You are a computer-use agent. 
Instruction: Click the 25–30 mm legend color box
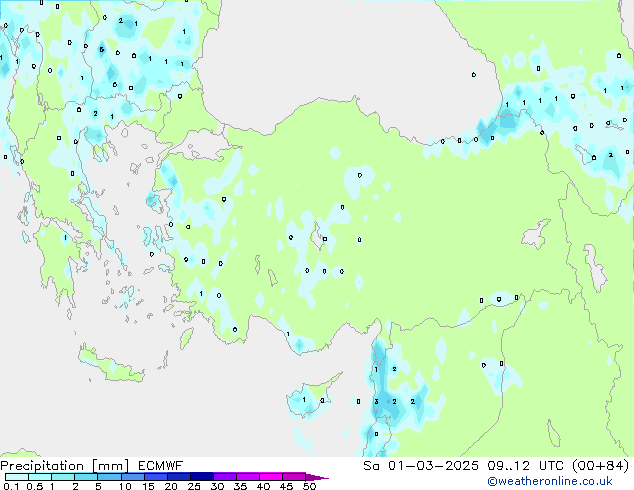pos(201,477)
